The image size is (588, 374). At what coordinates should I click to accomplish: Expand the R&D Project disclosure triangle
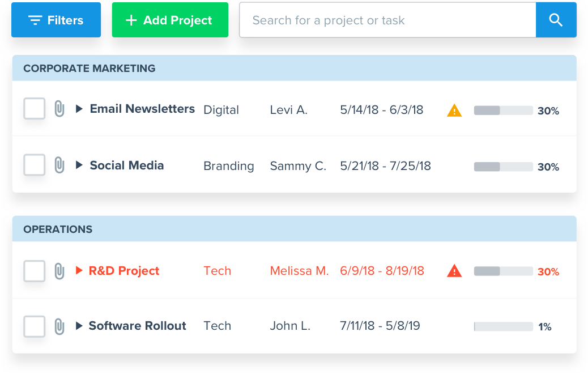79,270
